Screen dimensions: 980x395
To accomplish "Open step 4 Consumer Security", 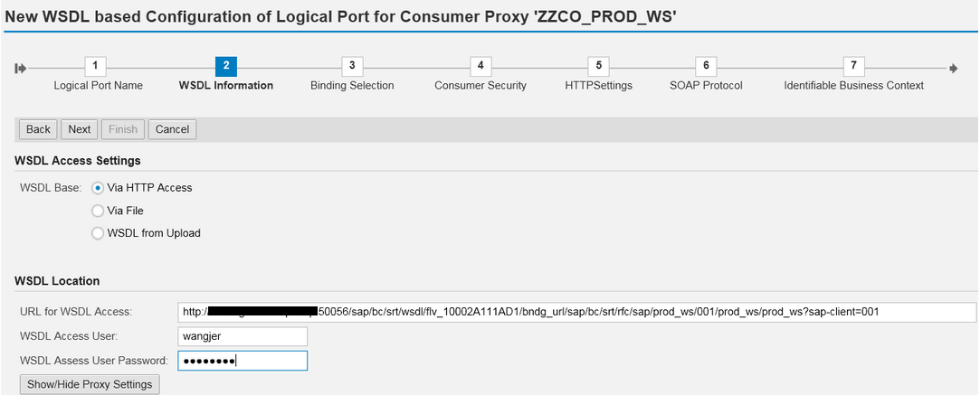I will (480, 66).
